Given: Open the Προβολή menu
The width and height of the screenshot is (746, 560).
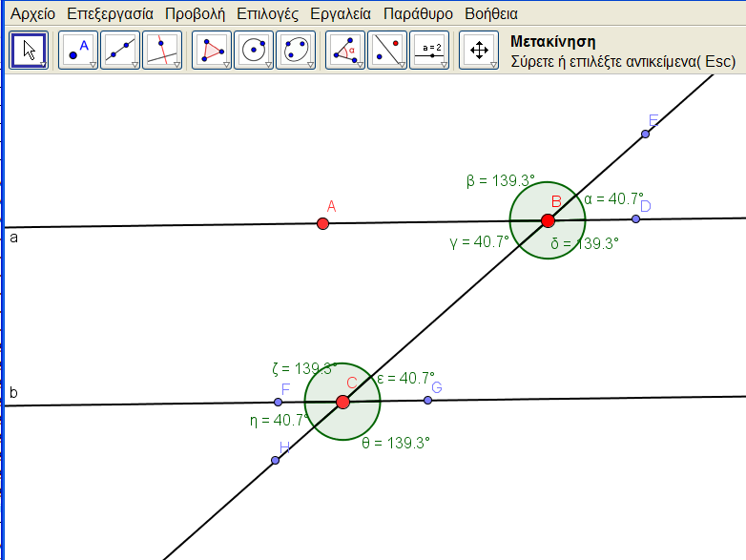Looking at the screenshot, I should [x=195, y=14].
